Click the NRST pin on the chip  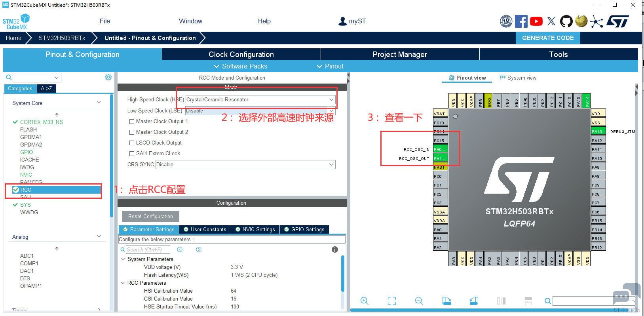click(x=440, y=167)
